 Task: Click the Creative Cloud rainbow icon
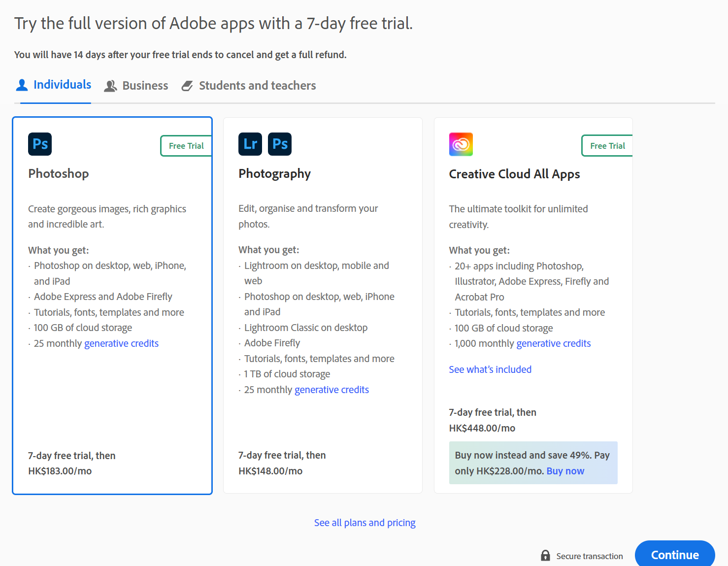click(x=461, y=144)
